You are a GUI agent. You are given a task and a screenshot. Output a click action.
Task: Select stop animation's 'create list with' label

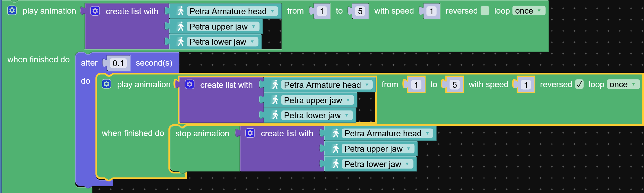[287, 133]
